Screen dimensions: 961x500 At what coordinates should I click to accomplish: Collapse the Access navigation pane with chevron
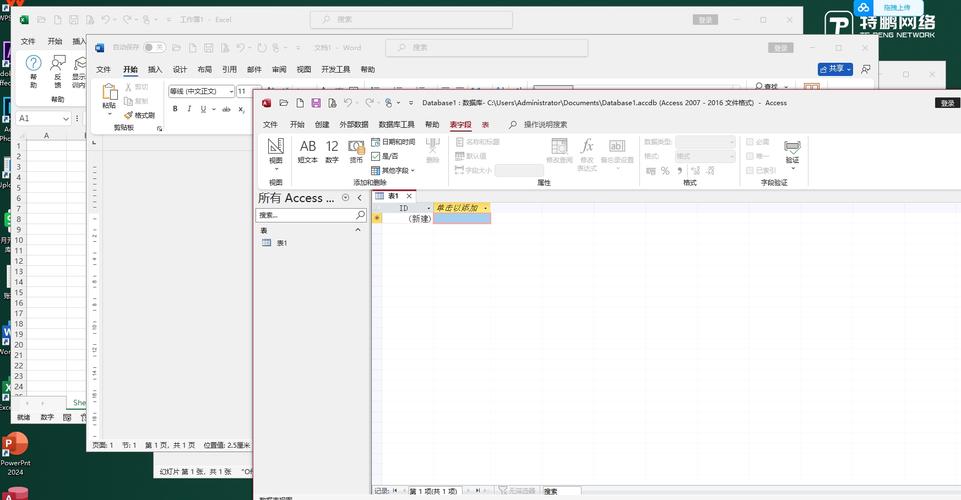[360, 198]
